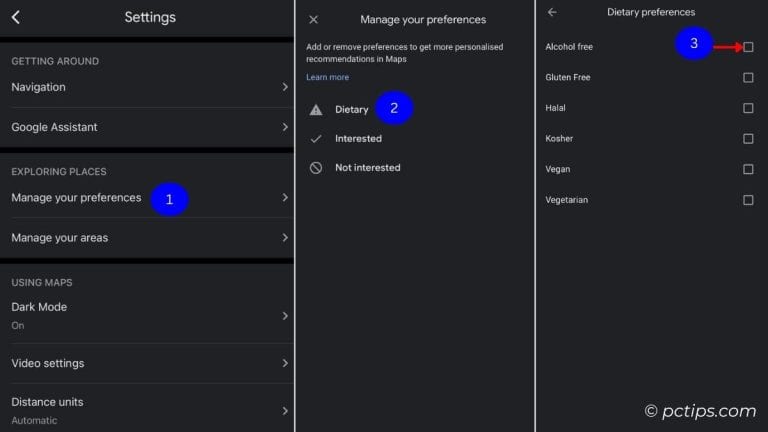Screen dimensions: 768x432
Task: Open Manage your preferences menu item
Action: (x=77, y=198)
